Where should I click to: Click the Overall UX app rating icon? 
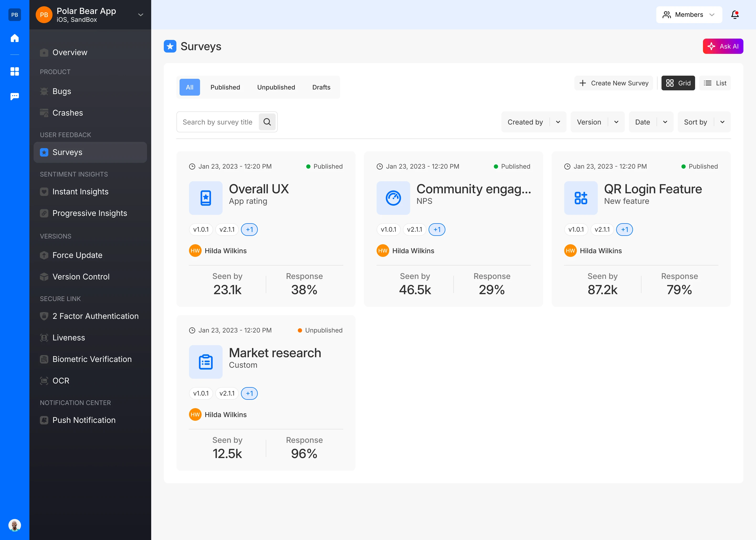click(206, 198)
